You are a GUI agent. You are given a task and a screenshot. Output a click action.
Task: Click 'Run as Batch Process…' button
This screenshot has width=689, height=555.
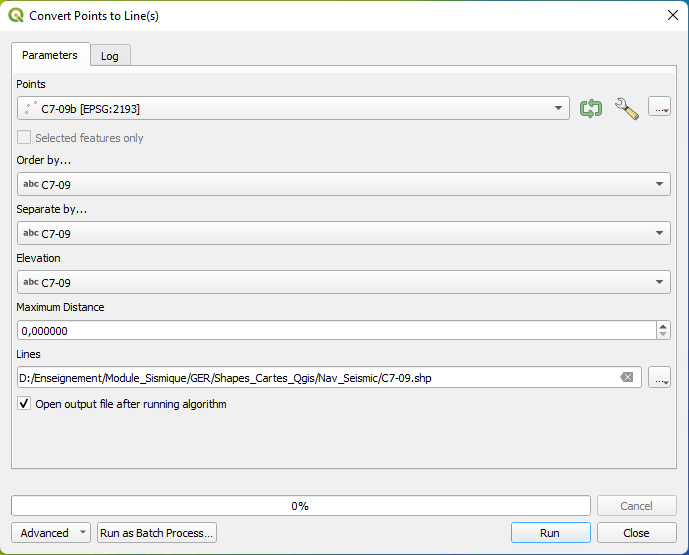point(157,533)
